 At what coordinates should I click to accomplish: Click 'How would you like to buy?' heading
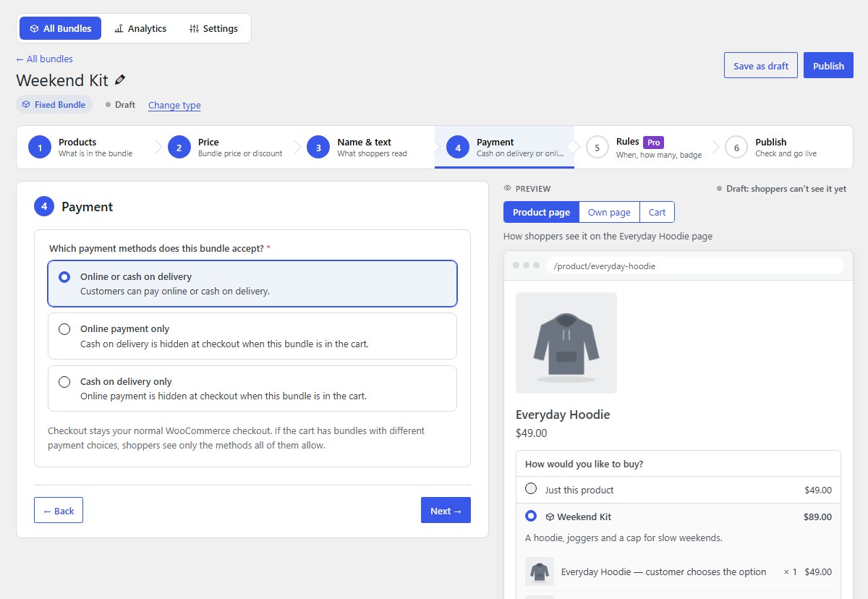click(x=584, y=464)
